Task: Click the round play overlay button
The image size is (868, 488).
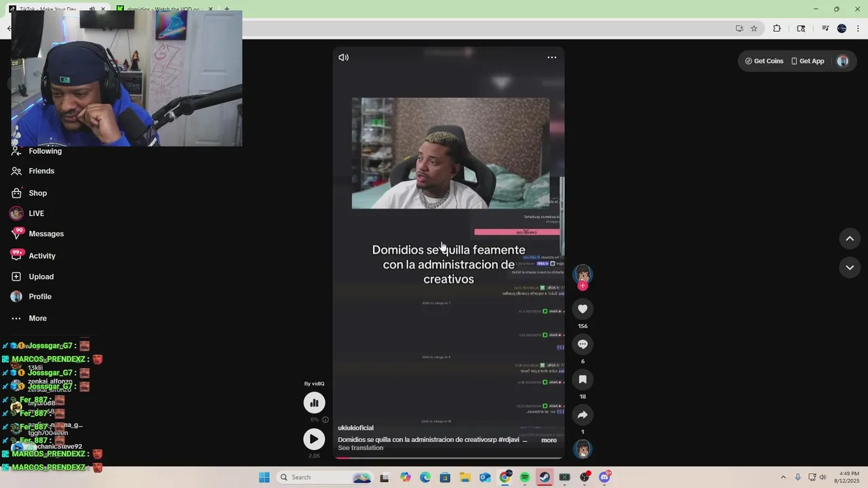Action: coord(314,439)
